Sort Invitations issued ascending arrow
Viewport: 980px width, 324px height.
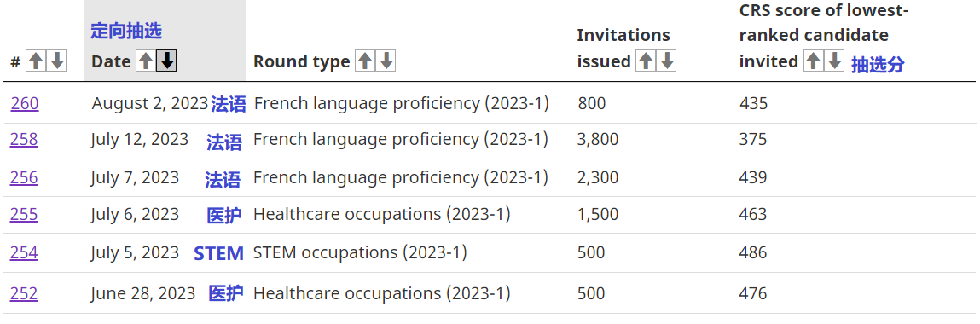646,61
